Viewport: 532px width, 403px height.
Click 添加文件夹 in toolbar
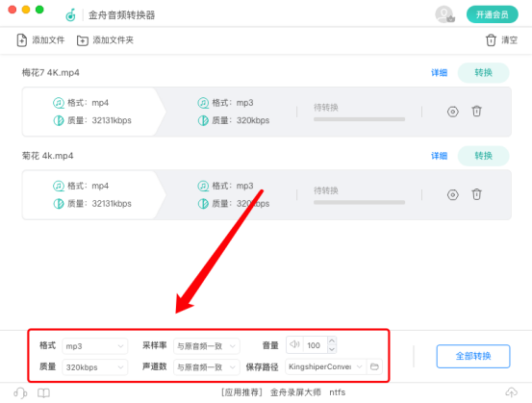pyautogui.click(x=105, y=40)
